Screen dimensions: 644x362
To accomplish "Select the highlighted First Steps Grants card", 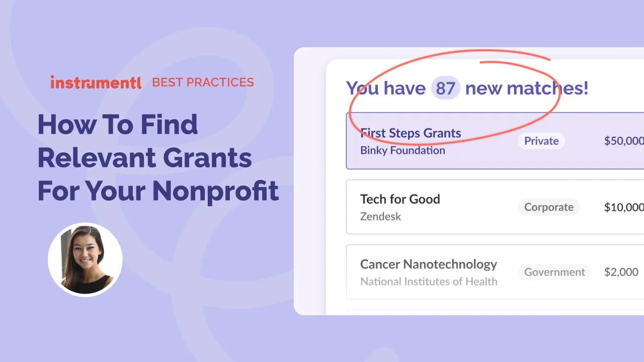I will (495, 141).
